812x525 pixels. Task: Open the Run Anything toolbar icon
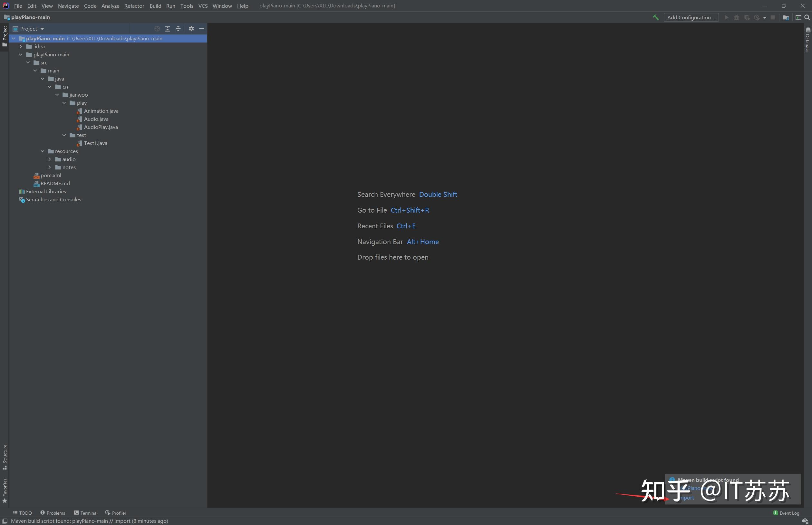[798, 17]
